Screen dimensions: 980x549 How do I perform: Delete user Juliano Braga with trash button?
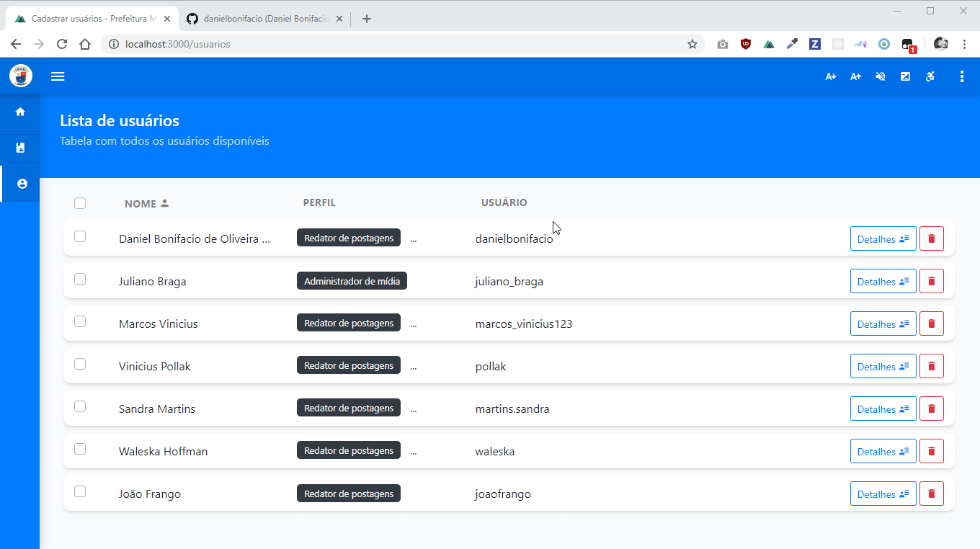click(932, 281)
